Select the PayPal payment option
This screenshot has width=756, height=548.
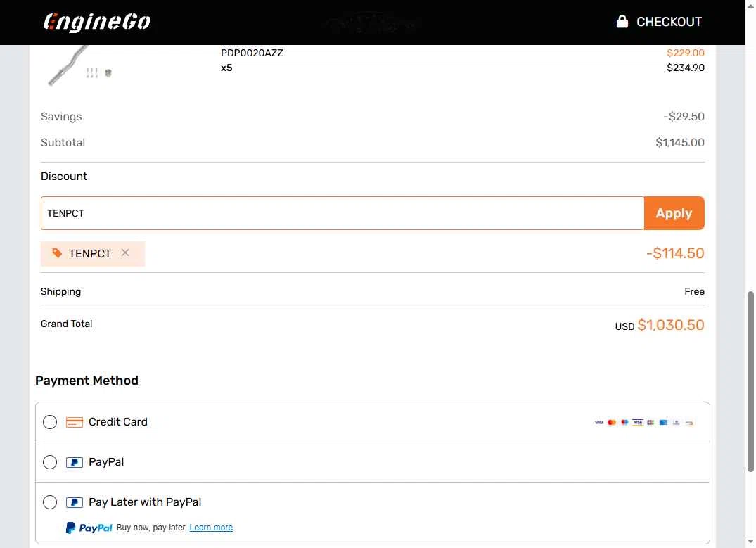click(50, 462)
